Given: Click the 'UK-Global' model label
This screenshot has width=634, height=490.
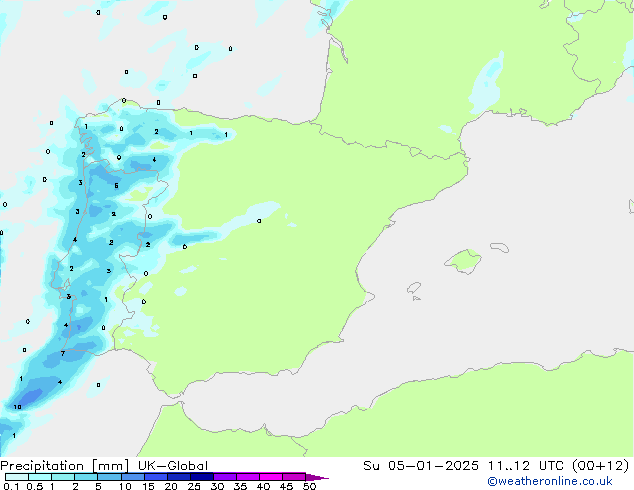Looking at the screenshot, I should (x=173, y=466).
